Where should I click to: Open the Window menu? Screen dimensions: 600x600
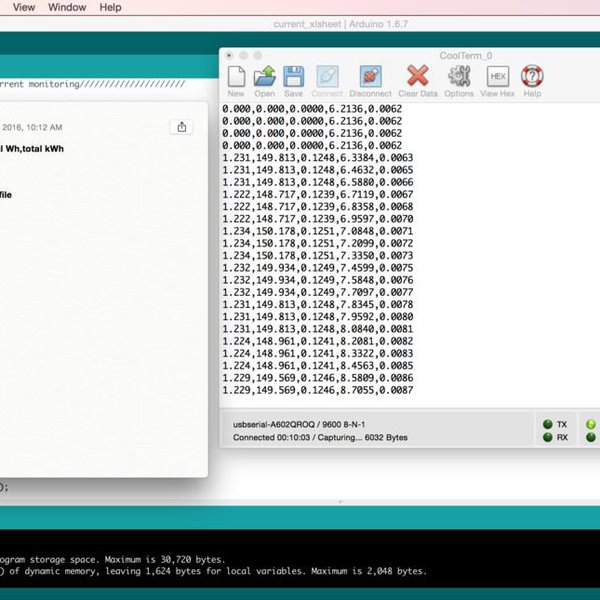(x=67, y=7)
